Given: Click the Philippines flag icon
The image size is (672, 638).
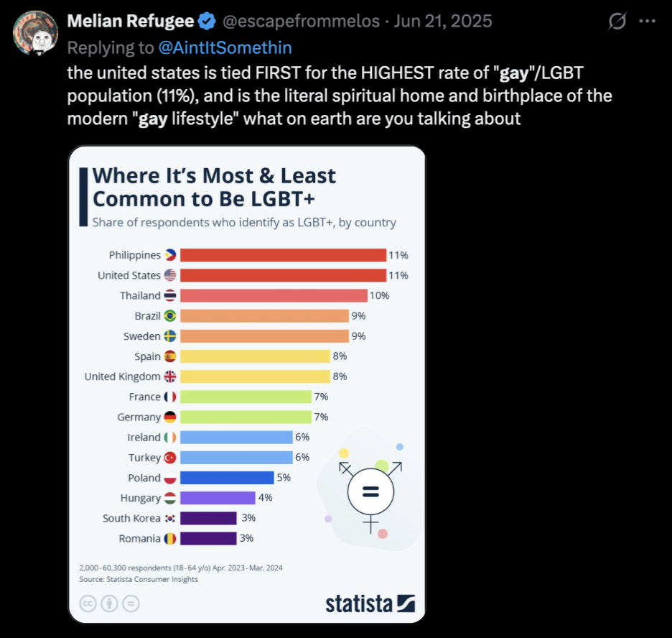Looking at the screenshot, I should [172, 254].
